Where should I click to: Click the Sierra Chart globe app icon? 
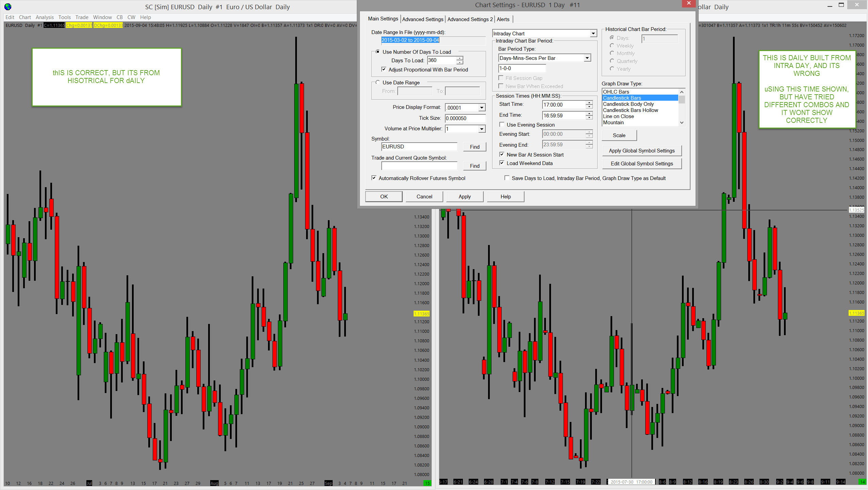7,6
